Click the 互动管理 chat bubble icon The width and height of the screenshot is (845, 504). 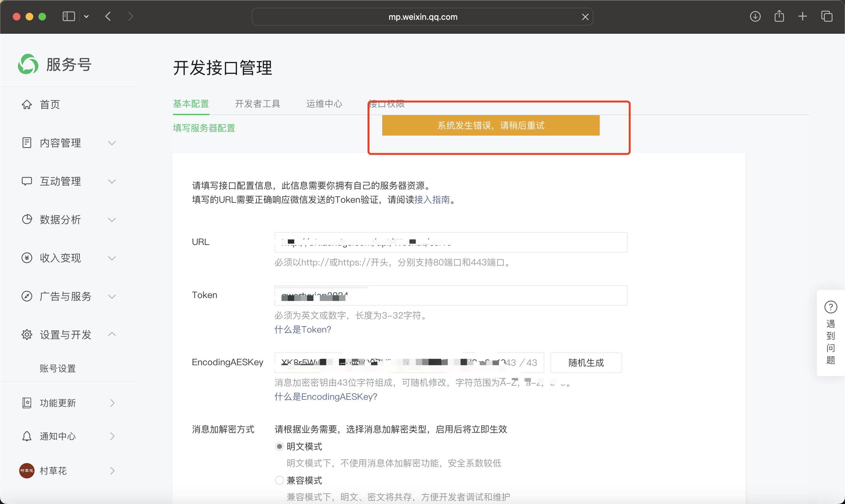tap(27, 181)
